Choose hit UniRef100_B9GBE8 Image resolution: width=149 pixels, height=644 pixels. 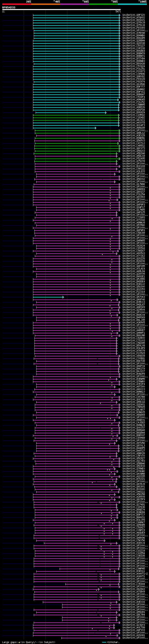pyautogui.click(x=133, y=51)
